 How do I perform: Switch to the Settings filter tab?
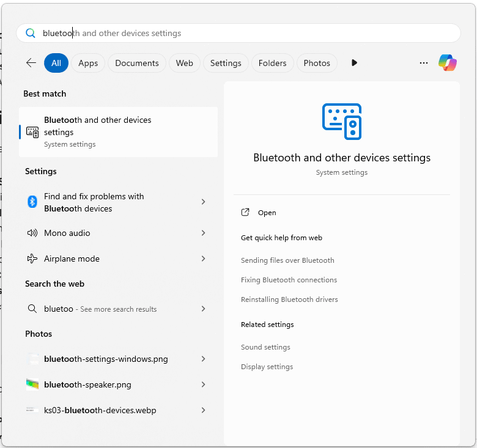[x=226, y=63]
